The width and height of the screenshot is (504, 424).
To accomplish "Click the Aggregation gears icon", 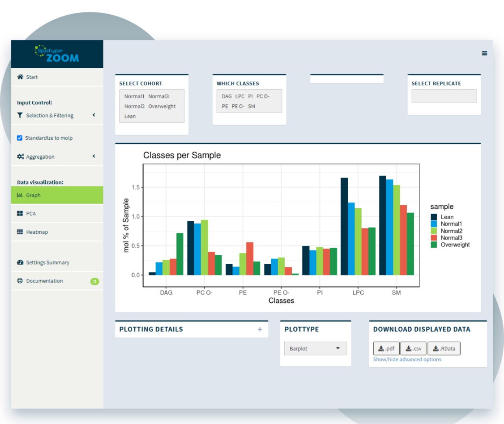I will click(20, 157).
